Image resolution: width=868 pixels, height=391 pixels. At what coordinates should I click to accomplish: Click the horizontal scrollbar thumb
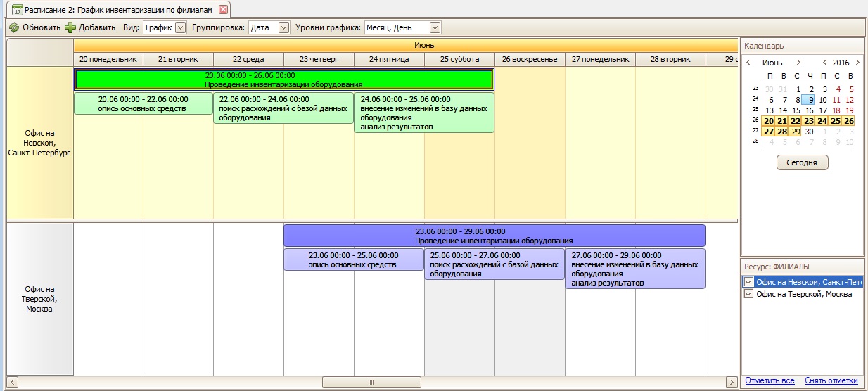(x=371, y=382)
